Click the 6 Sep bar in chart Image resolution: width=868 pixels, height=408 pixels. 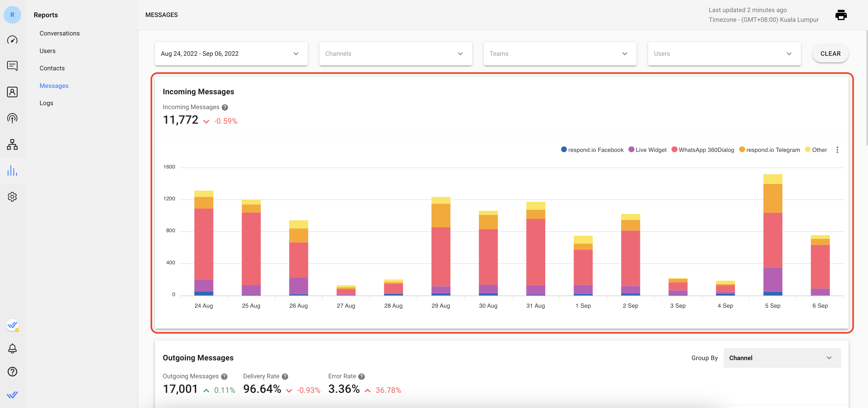click(820, 265)
